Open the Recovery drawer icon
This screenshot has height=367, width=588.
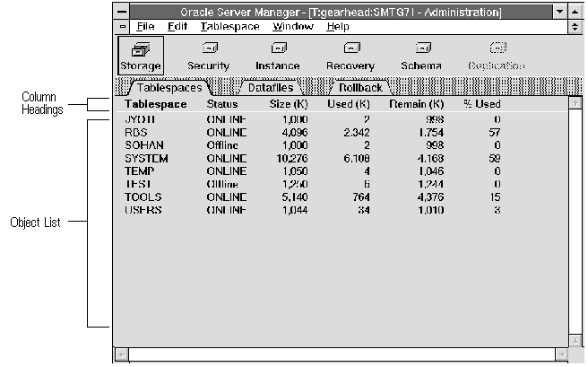click(350, 56)
